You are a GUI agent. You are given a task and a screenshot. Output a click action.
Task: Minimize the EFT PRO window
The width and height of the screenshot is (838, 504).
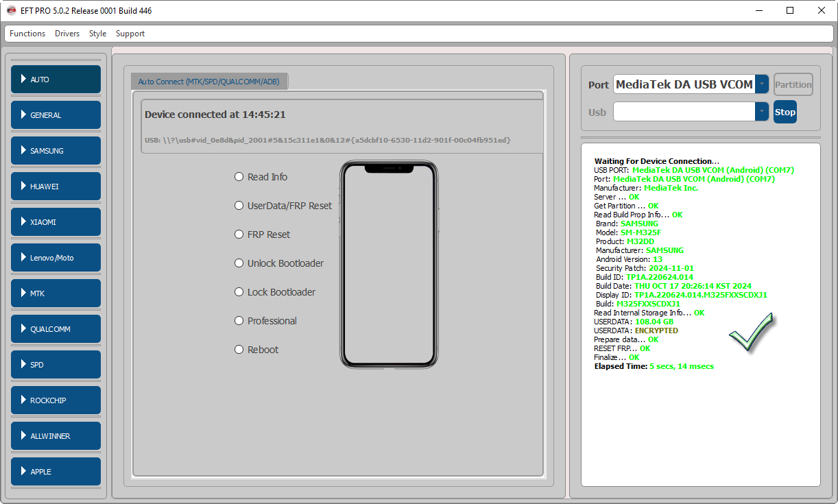click(x=759, y=10)
